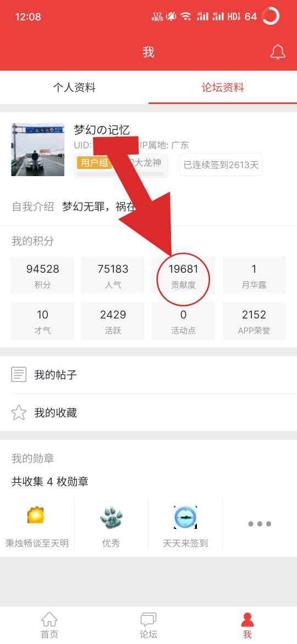Viewport: 297px width, 644px height.
Task: Tap the profile avatar photo
Action: (x=38, y=150)
